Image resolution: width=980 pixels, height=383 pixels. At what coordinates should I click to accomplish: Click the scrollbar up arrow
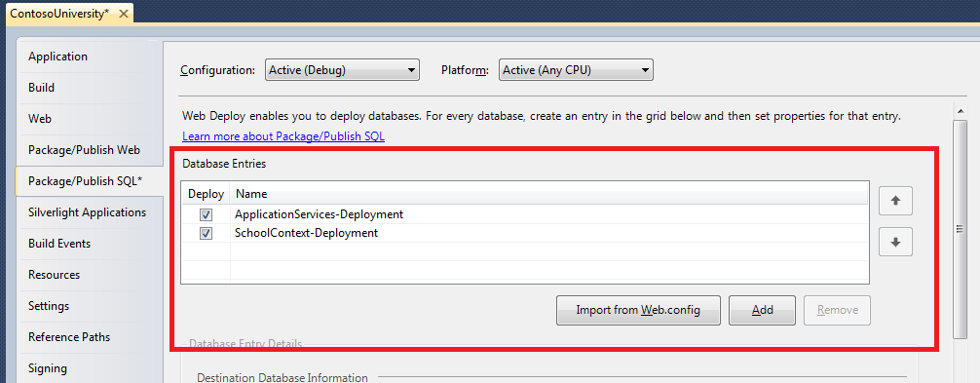pos(959,110)
